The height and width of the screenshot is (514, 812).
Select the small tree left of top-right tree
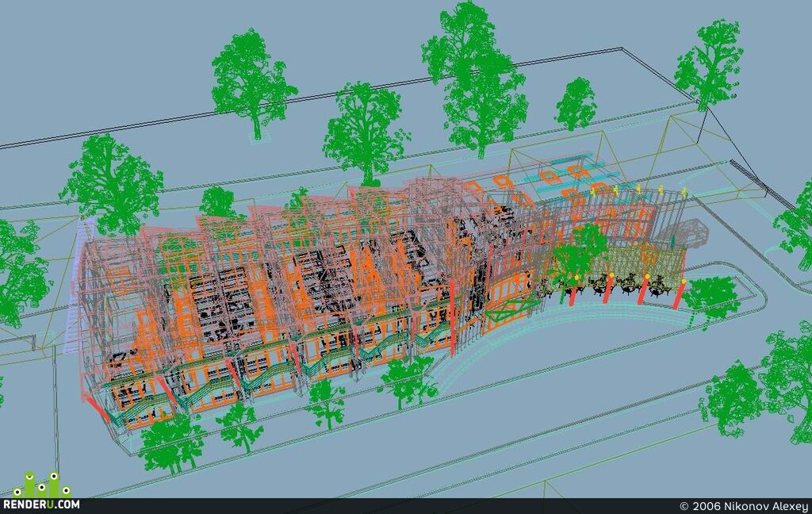coord(576,104)
